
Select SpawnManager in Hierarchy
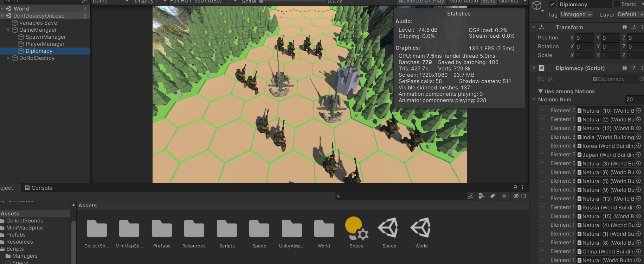pos(45,37)
